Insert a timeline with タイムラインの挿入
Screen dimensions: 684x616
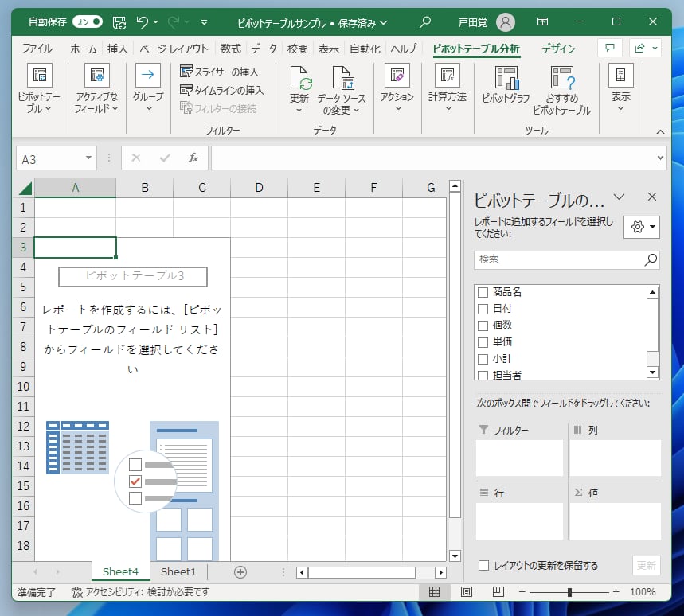222,90
